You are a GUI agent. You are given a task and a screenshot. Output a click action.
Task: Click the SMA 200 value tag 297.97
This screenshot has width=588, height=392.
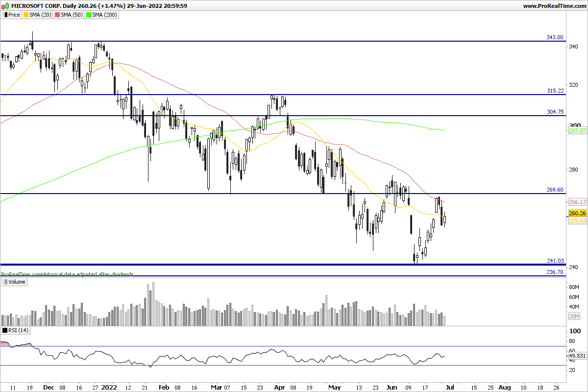pyautogui.click(x=578, y=130)
